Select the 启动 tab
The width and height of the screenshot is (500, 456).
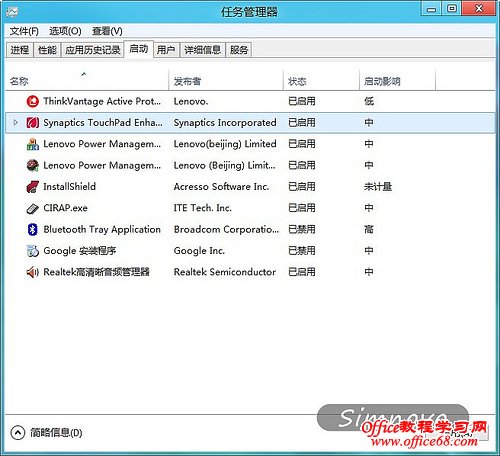(139, 49)
